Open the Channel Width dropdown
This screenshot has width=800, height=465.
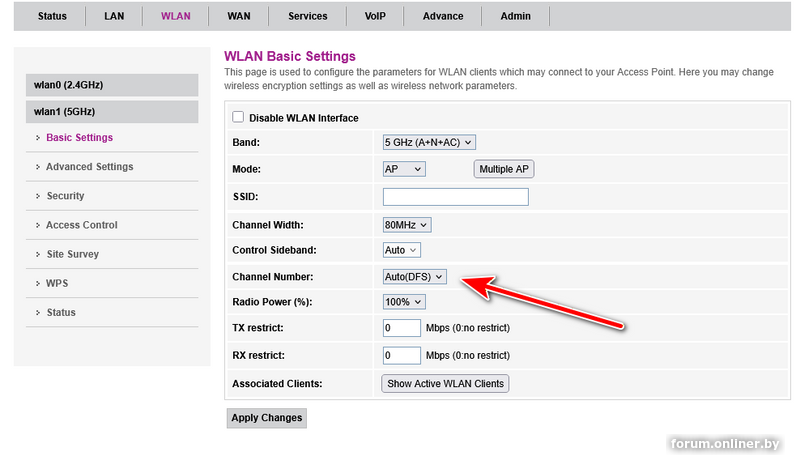click(407, 225)
